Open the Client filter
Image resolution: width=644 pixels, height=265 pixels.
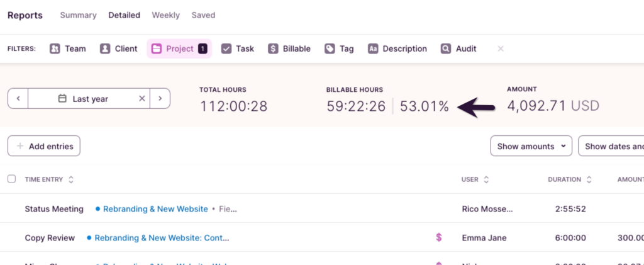(118, 48)
